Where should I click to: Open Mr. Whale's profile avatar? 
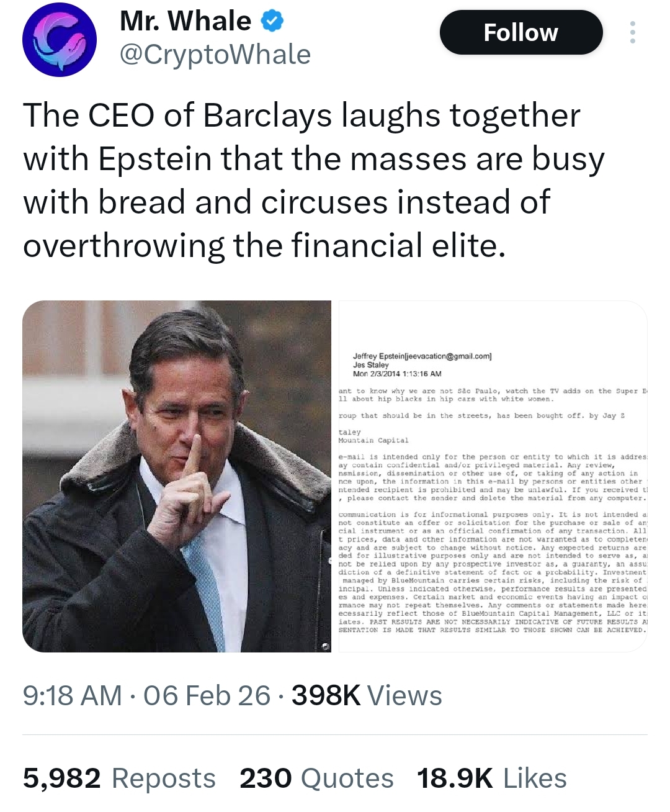click(60, 40)
